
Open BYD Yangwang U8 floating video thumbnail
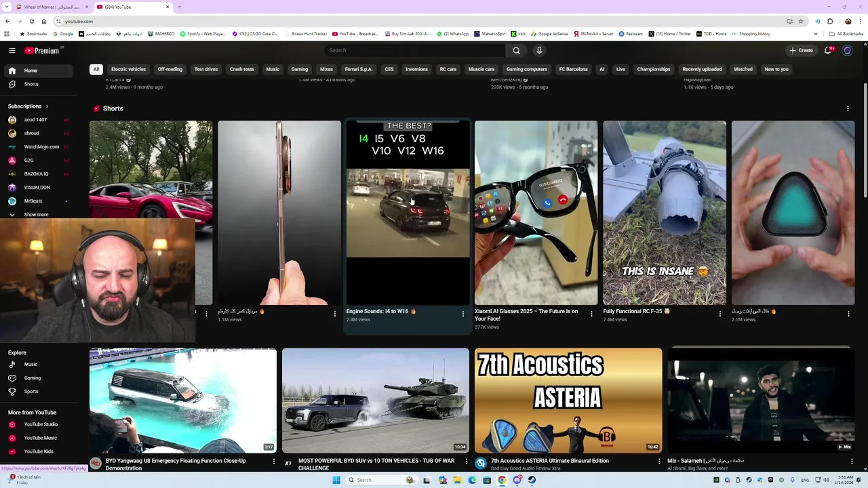point(183,401)
